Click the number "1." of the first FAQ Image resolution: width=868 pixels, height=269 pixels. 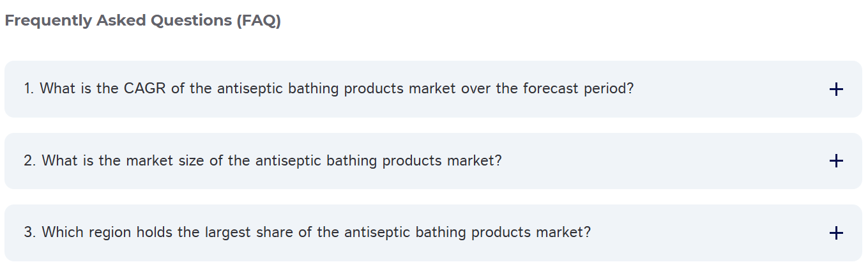(x=29, y=88)
